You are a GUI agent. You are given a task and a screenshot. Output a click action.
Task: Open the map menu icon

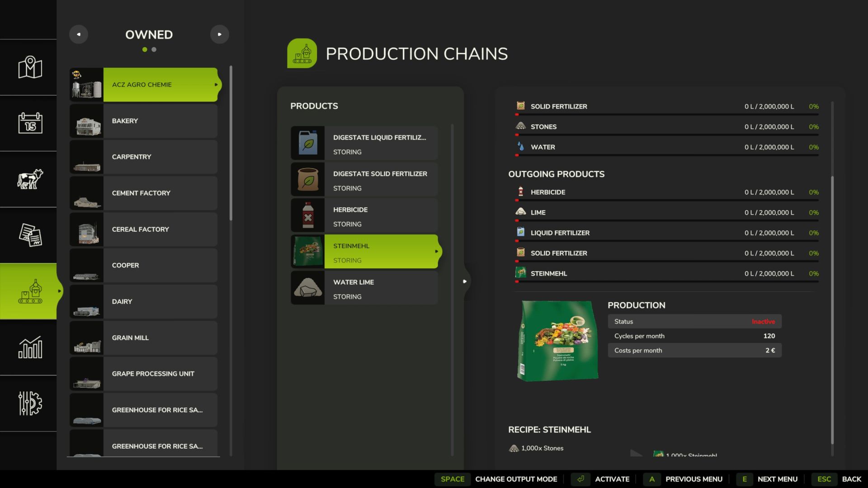point(30,67)
